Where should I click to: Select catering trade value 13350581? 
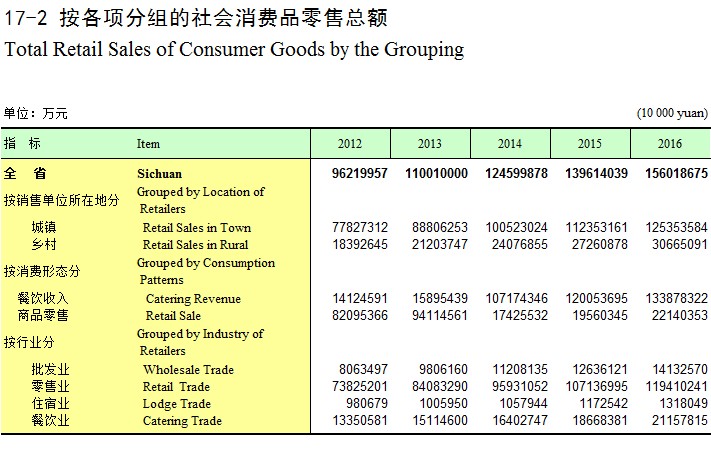click(360, 420)
